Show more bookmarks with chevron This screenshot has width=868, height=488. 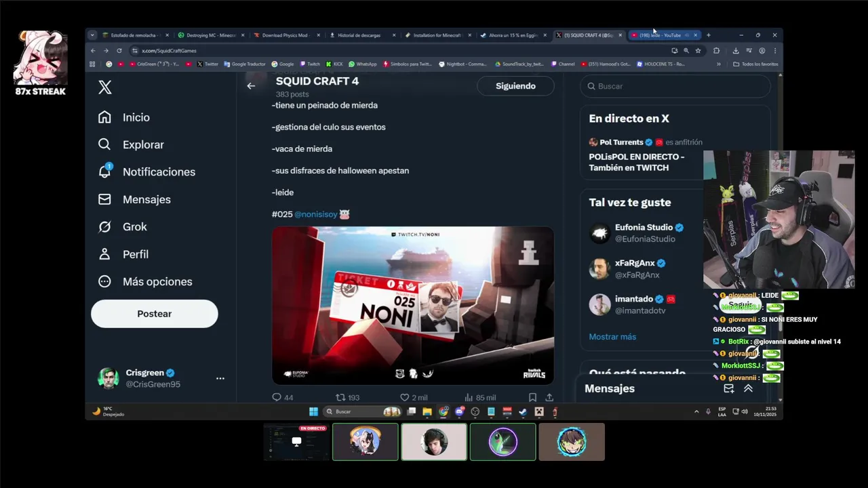coord(719,64)
